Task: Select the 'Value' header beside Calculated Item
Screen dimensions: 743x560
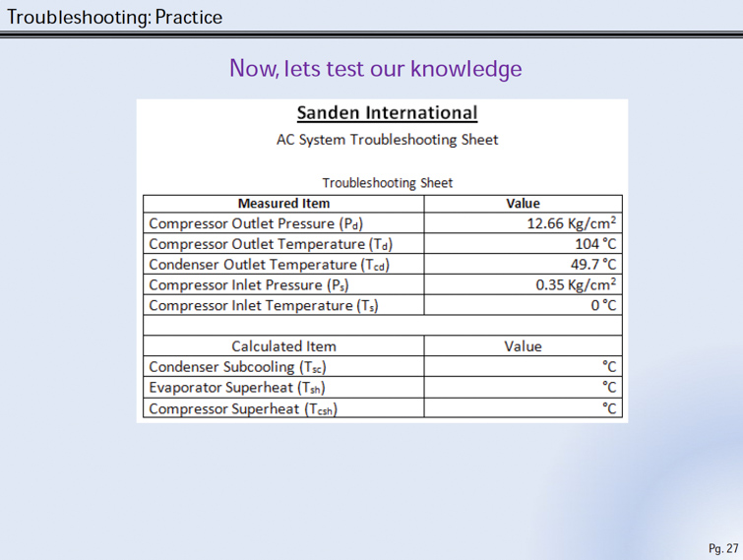Action: pyautogui.click(x=524, y=346)
